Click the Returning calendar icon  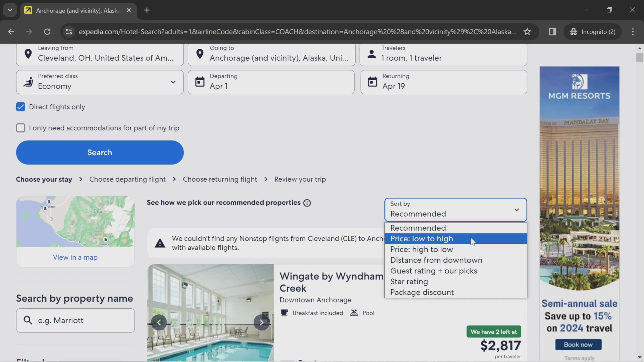point(372,82)
